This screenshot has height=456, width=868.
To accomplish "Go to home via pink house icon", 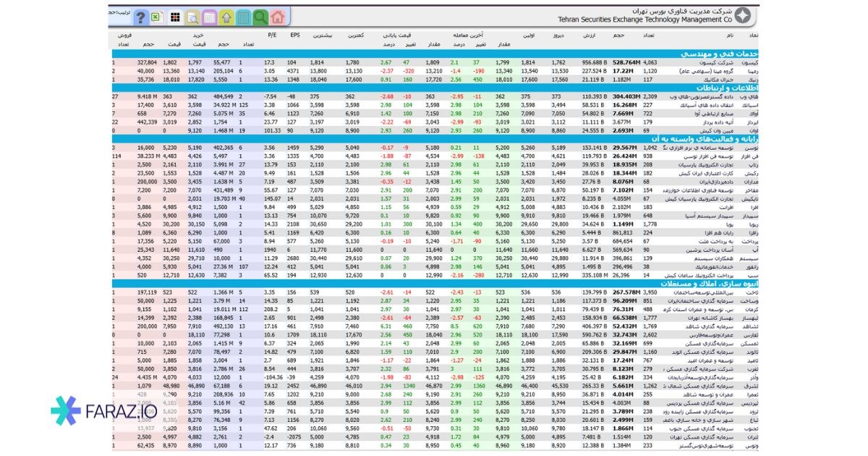I will tap(278, 17).
